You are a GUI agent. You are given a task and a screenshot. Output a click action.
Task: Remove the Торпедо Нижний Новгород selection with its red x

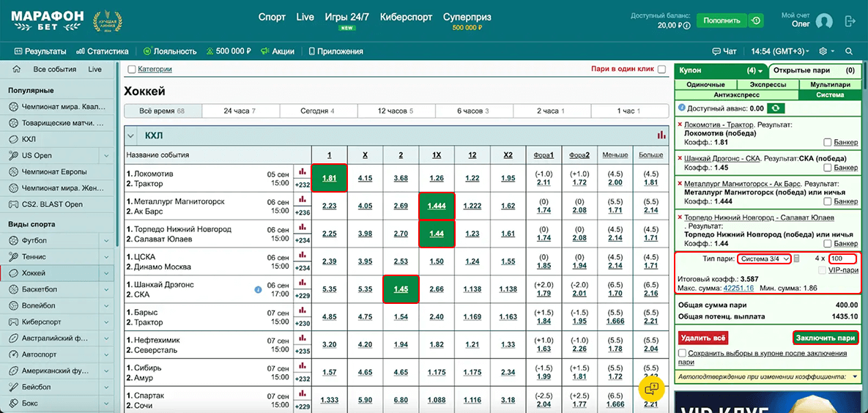(x=680, y=217)
